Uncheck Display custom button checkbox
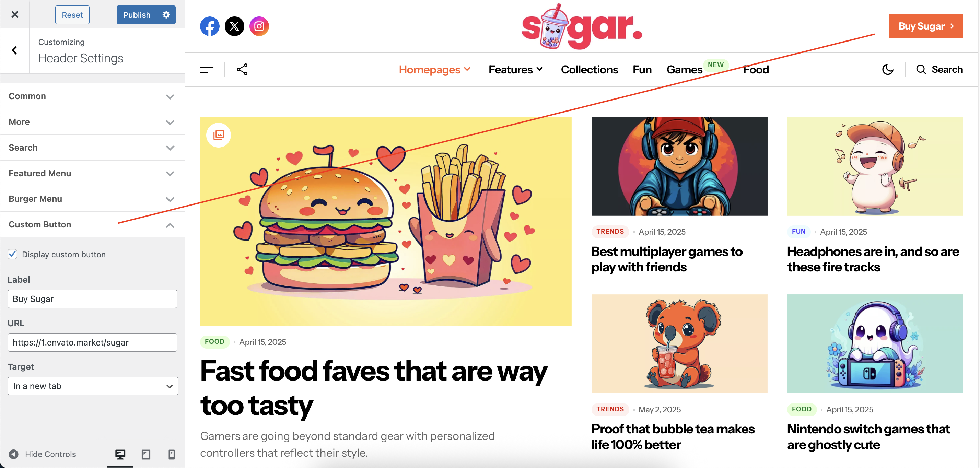980x468 pixels. 13,254
